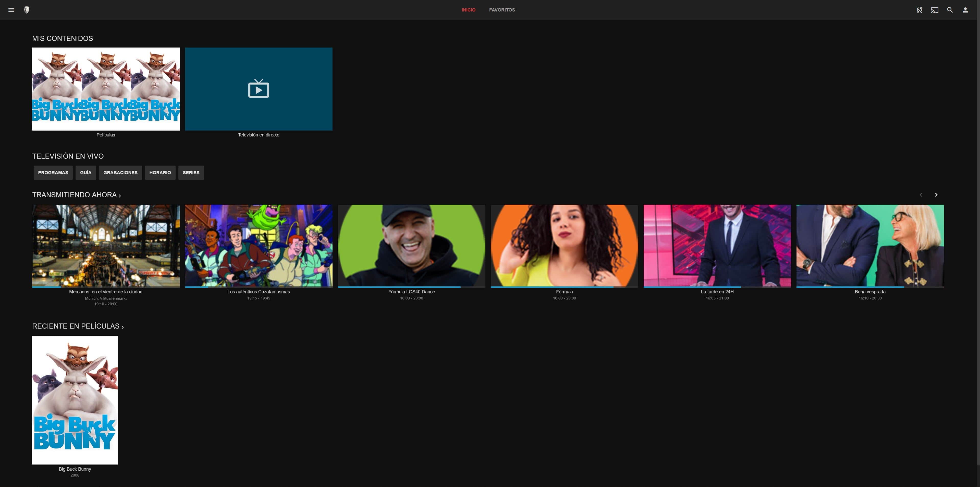Click the Grabaciones button
The image size is (980, 487).
tap(120, 172)
